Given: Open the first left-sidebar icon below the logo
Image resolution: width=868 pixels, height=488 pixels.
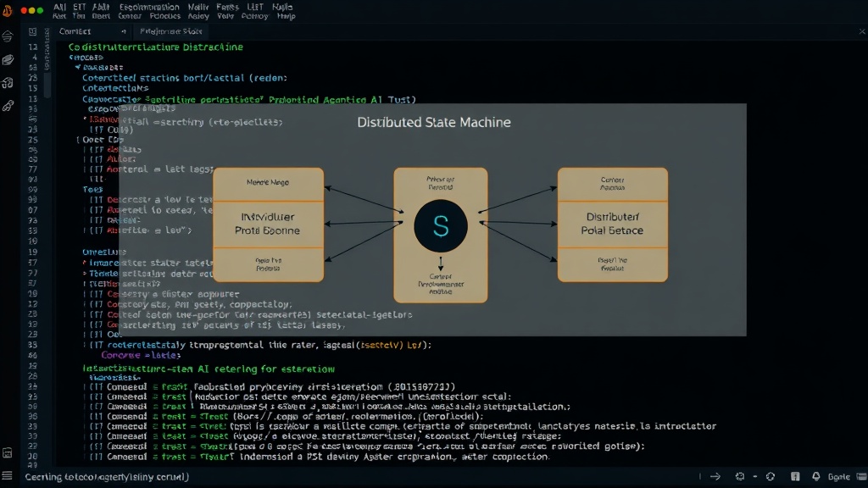Looking at the screenshot, I should tap(7, 37).
